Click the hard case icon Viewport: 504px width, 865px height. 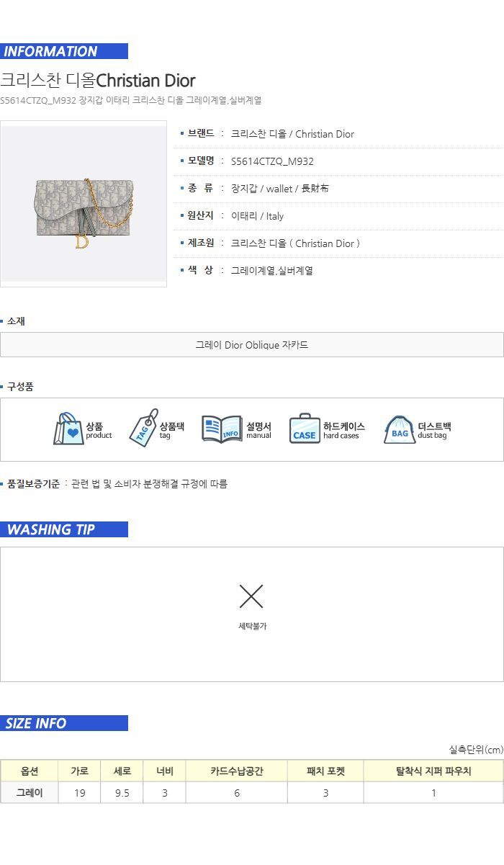pyautogui.click(x=305, y=429)
